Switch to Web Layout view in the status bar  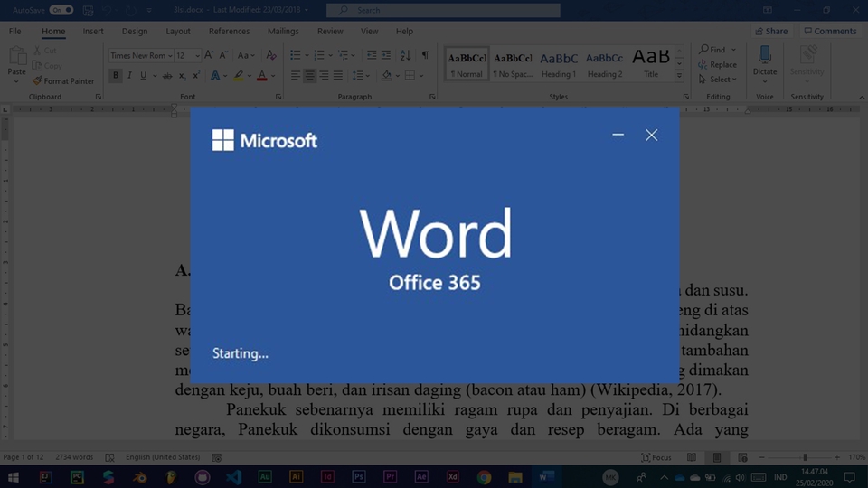pos(742,457)
